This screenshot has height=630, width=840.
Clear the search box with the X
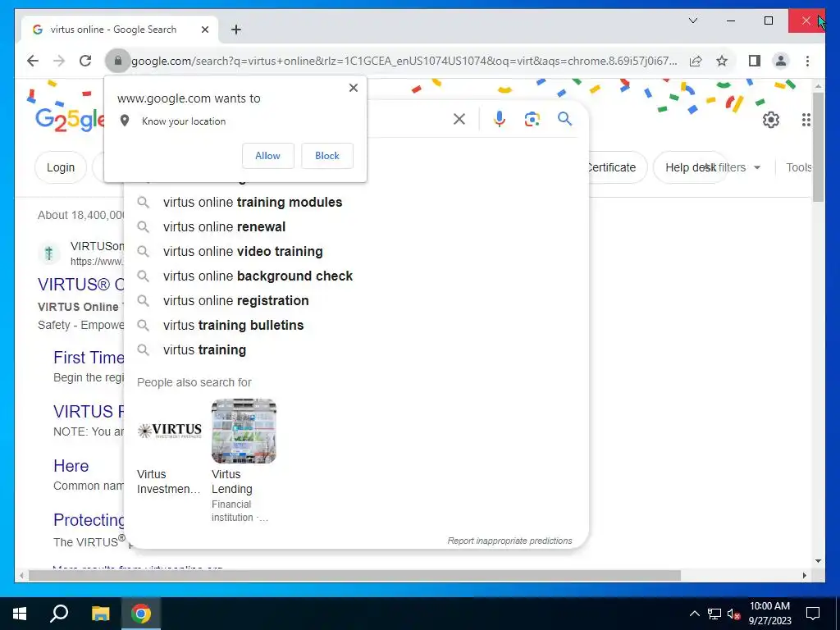point(459,119)
